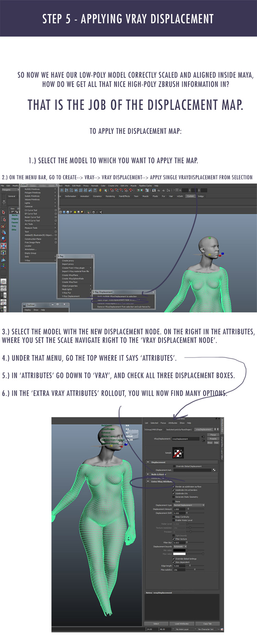Collapse the Extra VRay Attributes rollout
Screen dimensions: 257x644
(x=148, y=481)
